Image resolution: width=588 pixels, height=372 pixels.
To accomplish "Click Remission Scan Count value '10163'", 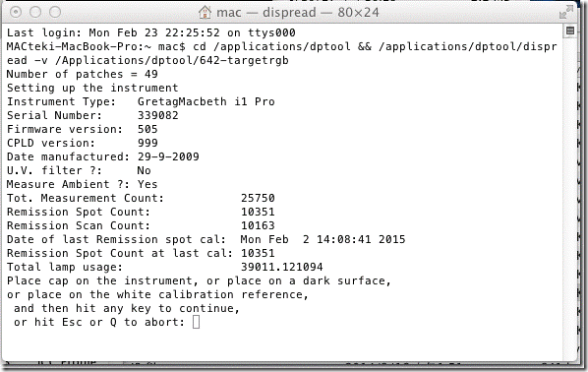I will [258, 225].
